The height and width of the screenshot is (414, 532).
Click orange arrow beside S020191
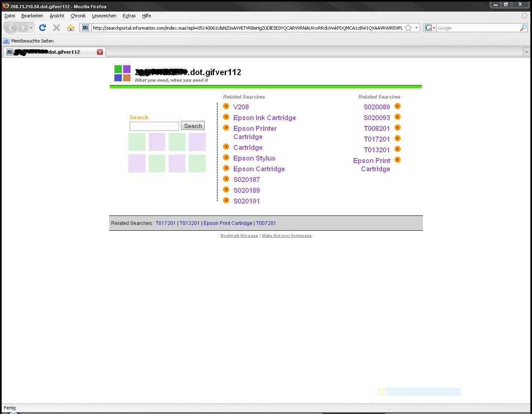(x=226, y=200)
